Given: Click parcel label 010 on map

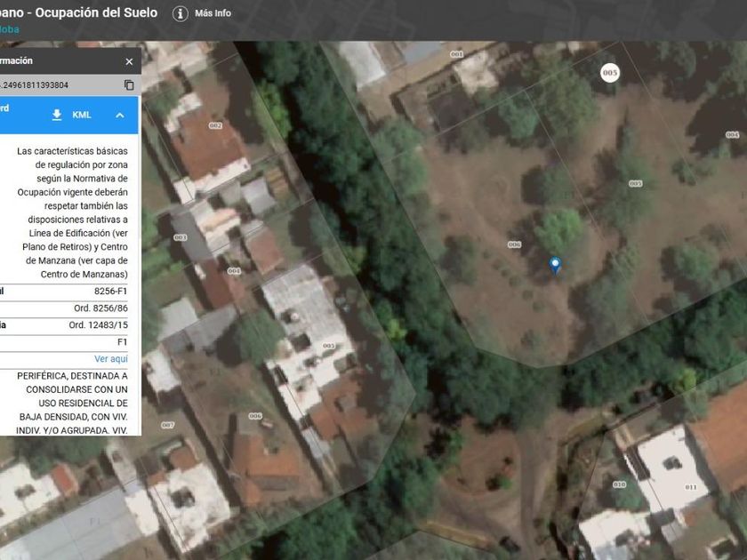Looking at the screenshot, I should click(619, 484).
